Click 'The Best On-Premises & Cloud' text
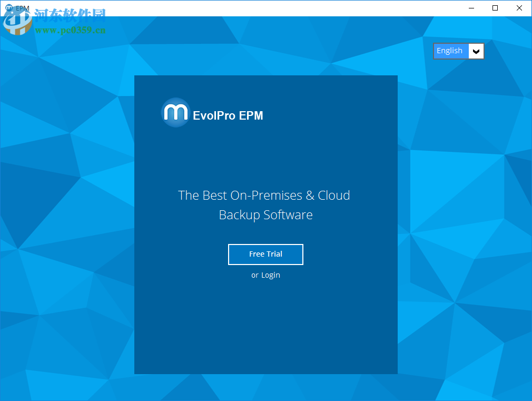This screenshot has height=401, width=532. (x=264, y=195)
